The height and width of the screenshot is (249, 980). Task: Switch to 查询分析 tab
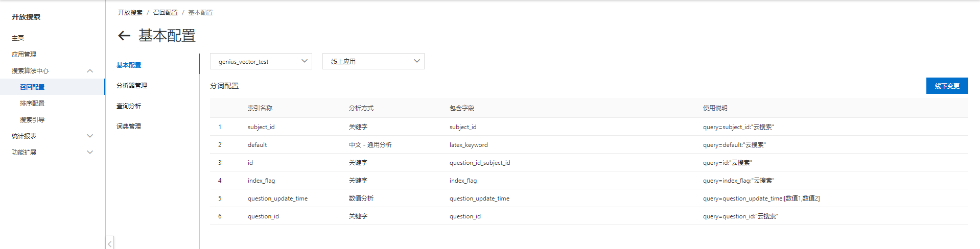click(x=129, y=106)
